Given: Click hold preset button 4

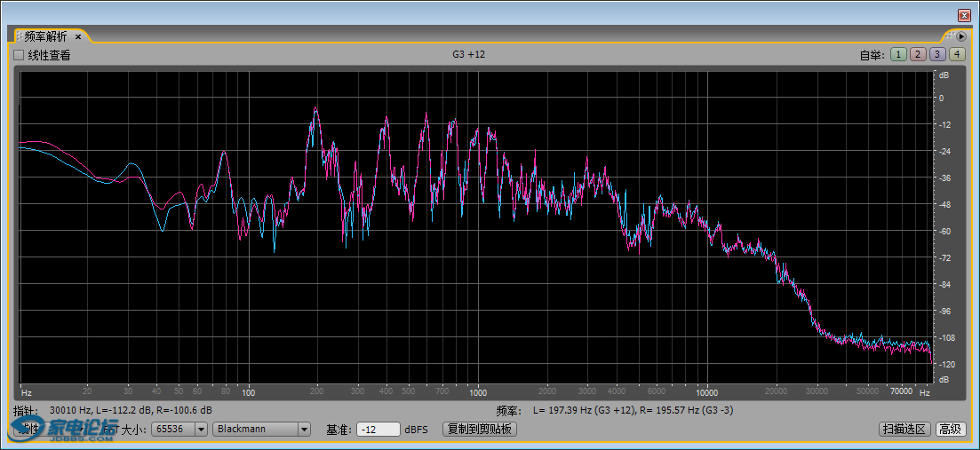Looking at the screenshot, I should pyautogui.click(x=956, y=55).
